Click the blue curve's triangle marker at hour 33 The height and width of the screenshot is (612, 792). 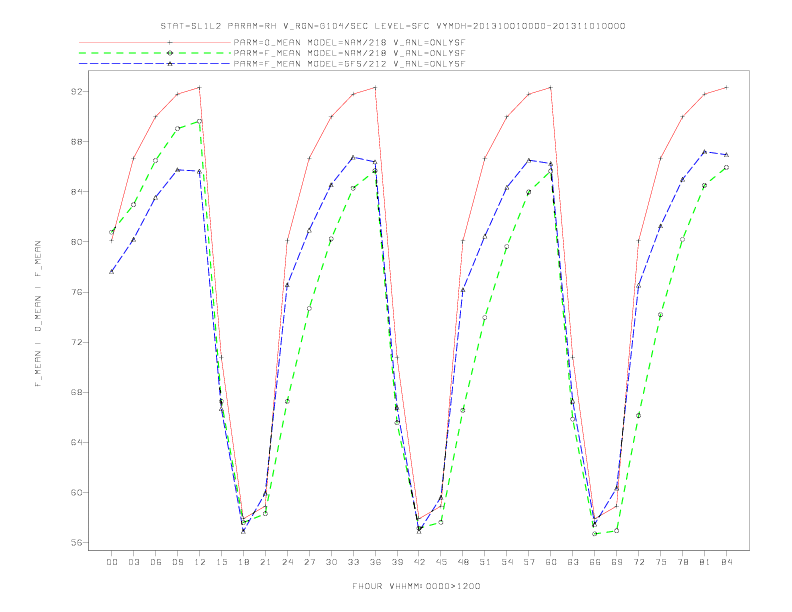tap(353, 157)
